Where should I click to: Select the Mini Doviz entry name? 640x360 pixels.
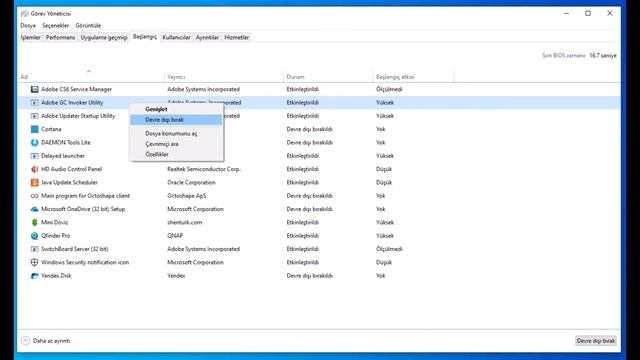(x=55, y=222)
